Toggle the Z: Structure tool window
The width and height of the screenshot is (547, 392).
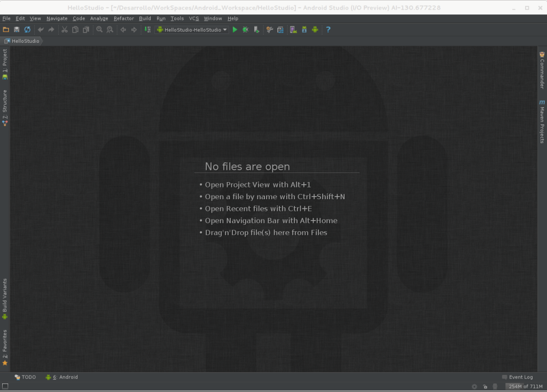point(5,108)
